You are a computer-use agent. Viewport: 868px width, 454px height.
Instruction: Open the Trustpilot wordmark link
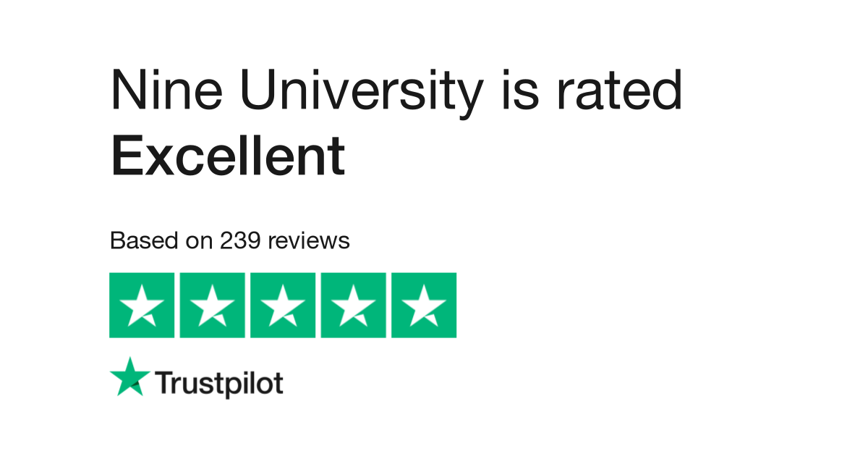(219, 384)
